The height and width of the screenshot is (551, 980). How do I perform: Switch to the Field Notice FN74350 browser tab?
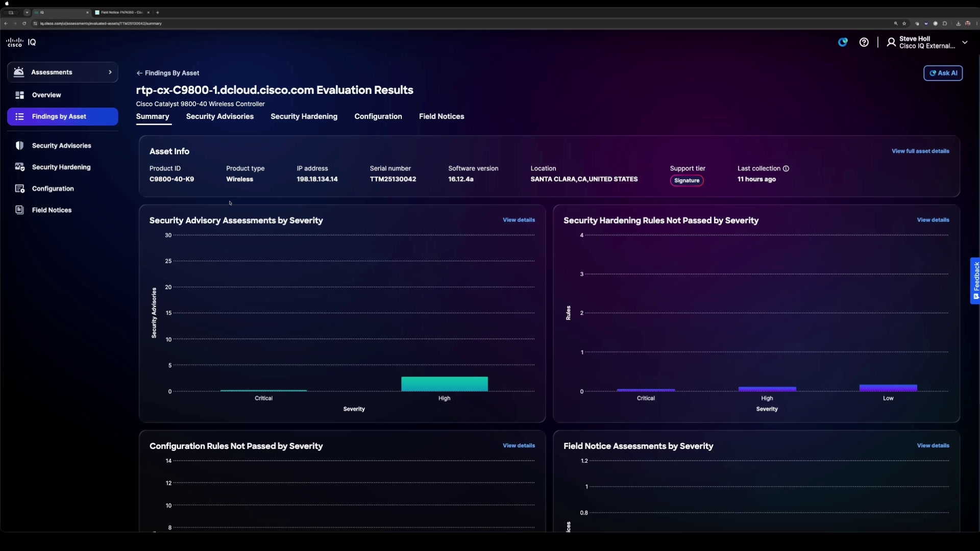click(x=122, y=12)
